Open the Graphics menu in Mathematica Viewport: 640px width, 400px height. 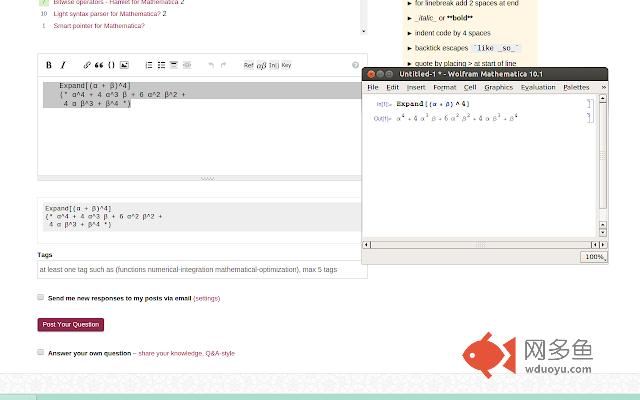pos(498,87)
